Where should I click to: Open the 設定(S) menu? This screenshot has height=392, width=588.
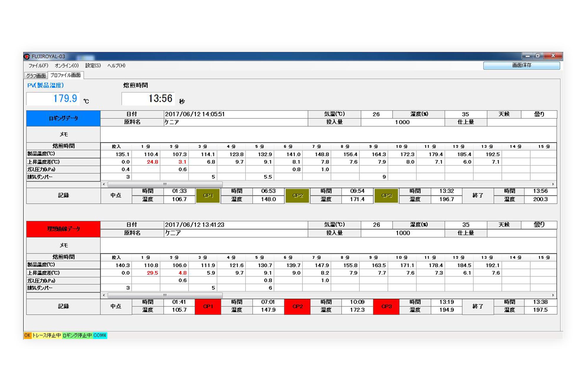pyautogui.click(x=93, y=66)
